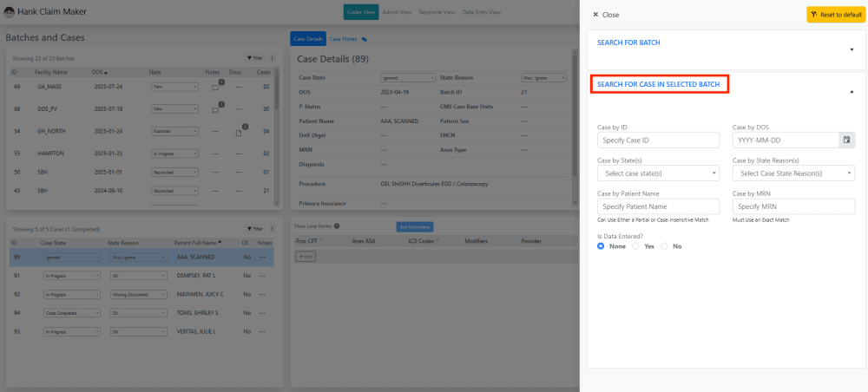Viewport: 868px width, 392px height.
Task: Select the case row DEMPSEY, PAT L
Action: coord(141,275)
